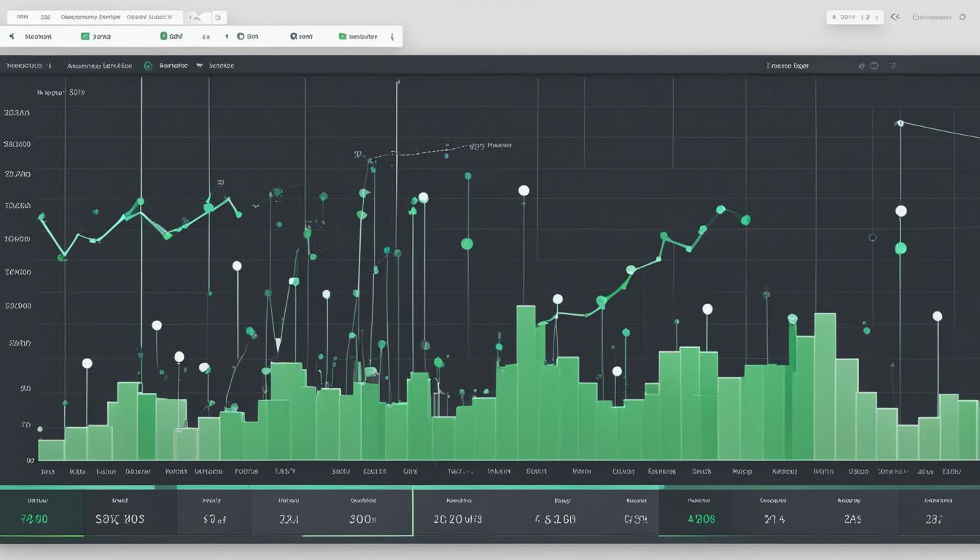Screen dimensions: 980x560
Task: Click the thin vertical icon ending the top toolbar
Action: [392, 36]
